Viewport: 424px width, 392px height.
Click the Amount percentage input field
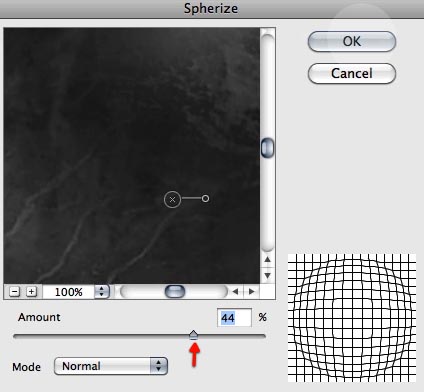[234, 318]
